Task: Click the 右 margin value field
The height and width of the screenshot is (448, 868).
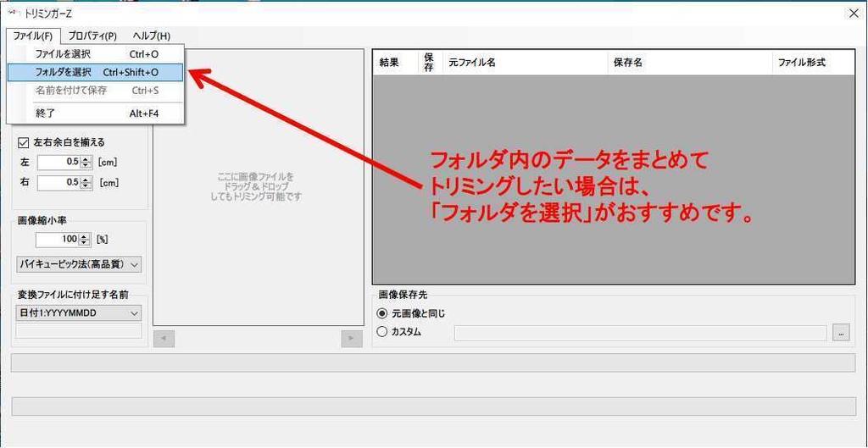Action: (x=59, y=183)
